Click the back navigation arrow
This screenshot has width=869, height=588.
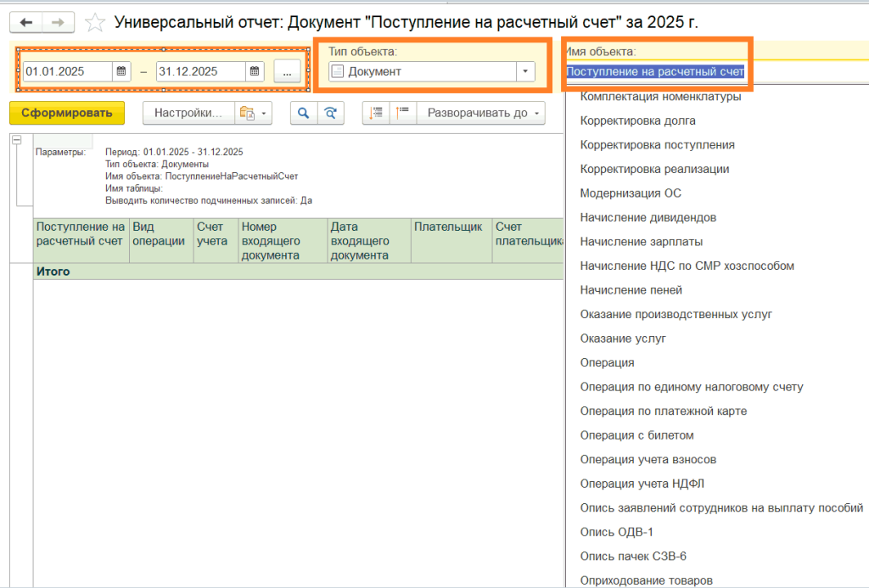tap(26, 23)
